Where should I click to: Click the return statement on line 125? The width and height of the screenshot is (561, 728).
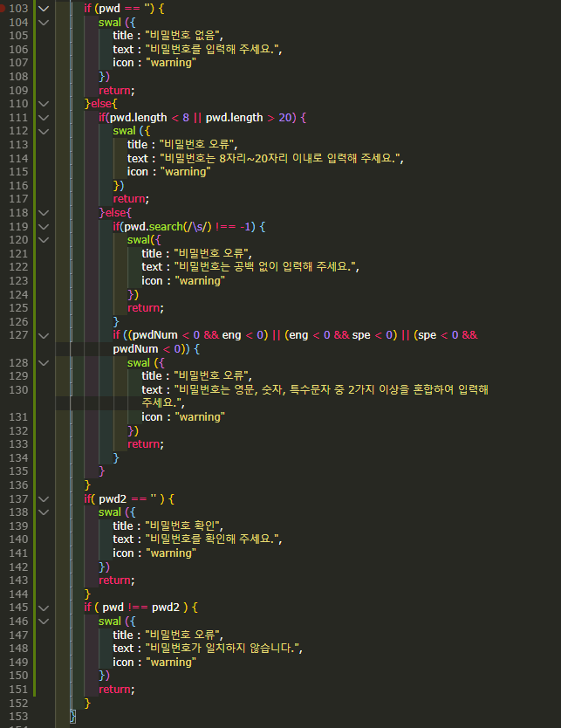pyautogui.click(x=146, y=308)
